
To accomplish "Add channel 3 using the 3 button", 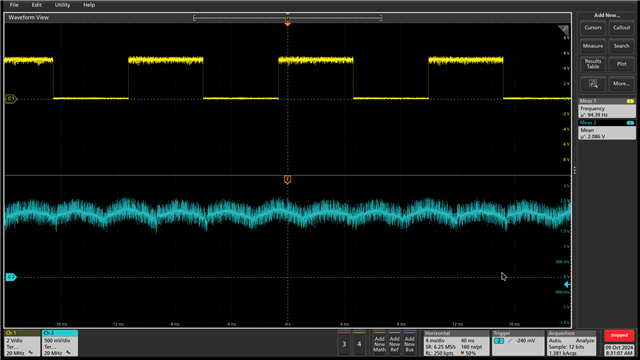I will click(344, 344).
